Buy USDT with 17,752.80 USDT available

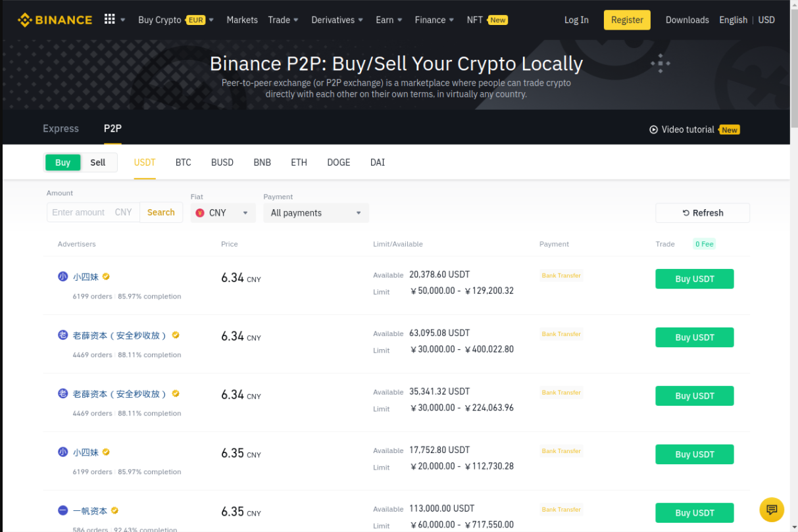click(x=695, y=454)
